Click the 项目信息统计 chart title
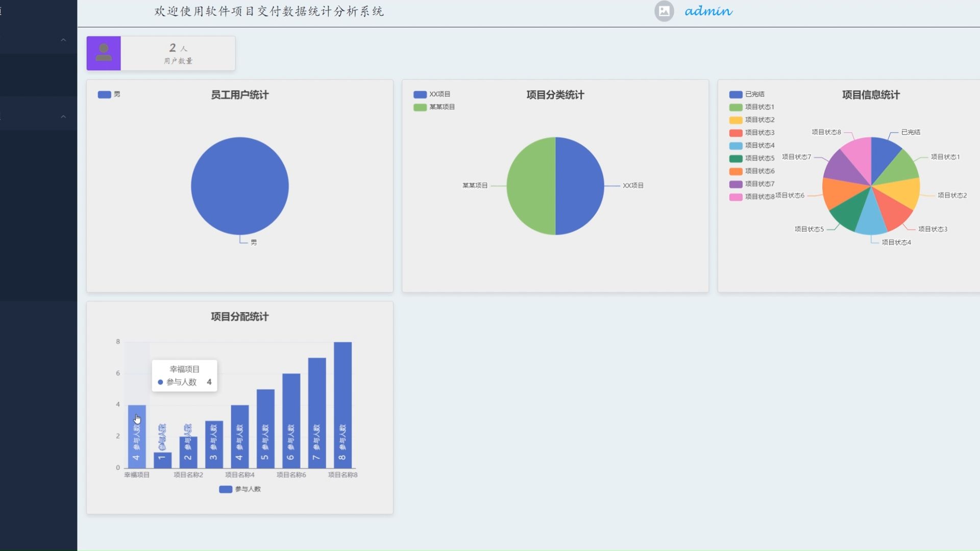This screenshot has height=551, width=980. [x=871, y=95]
